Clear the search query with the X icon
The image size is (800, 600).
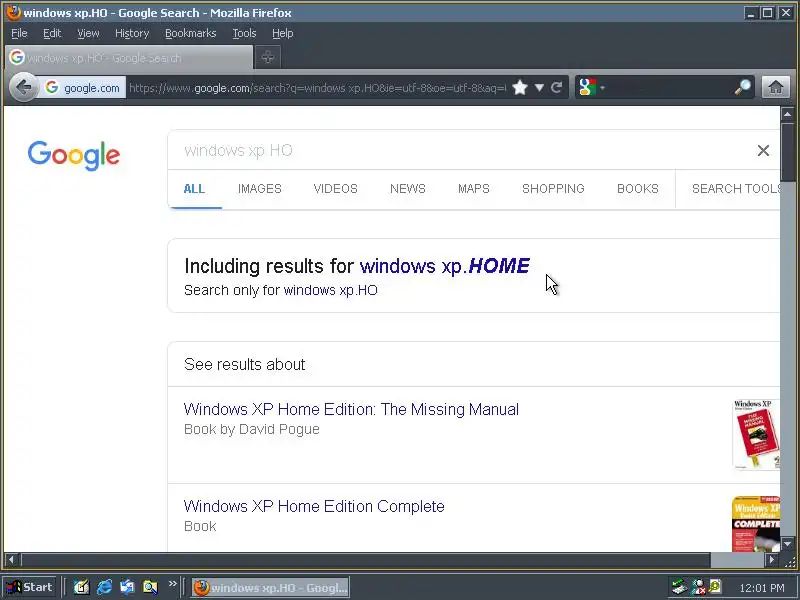pyautogui.click(x=763, y=151)
